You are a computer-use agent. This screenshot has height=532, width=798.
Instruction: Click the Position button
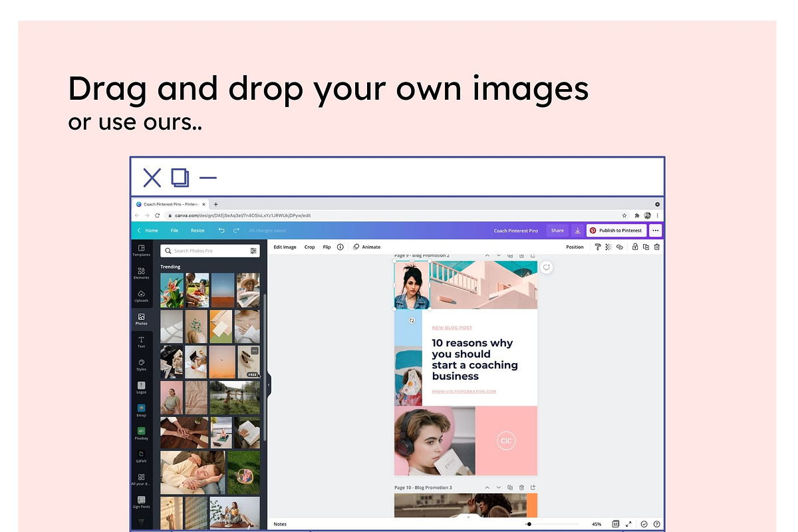click(575, 247)
